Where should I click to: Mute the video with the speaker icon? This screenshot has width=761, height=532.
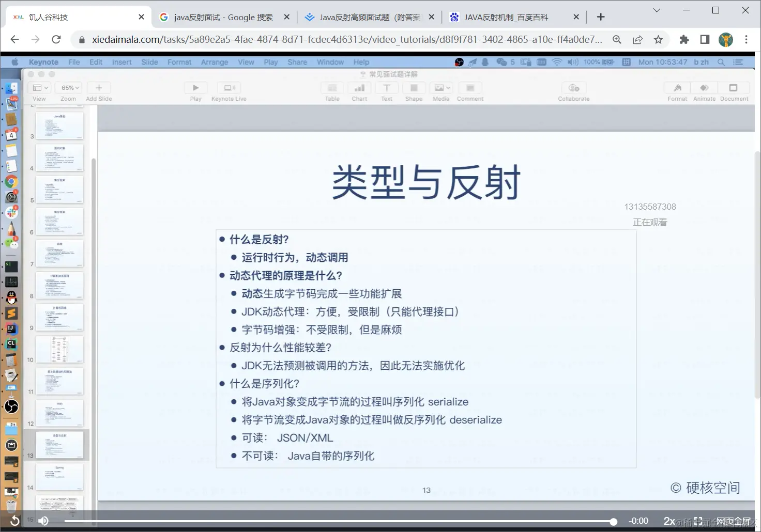point(43,521)
